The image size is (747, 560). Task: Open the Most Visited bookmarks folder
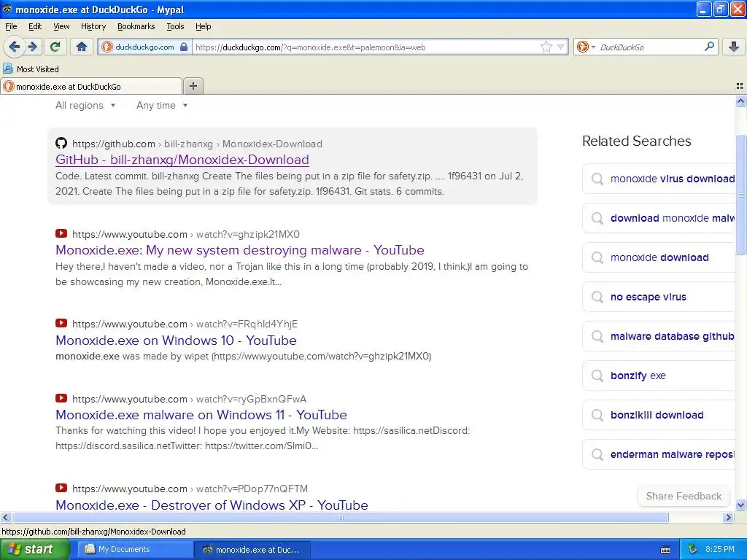[x=31, y=69]
